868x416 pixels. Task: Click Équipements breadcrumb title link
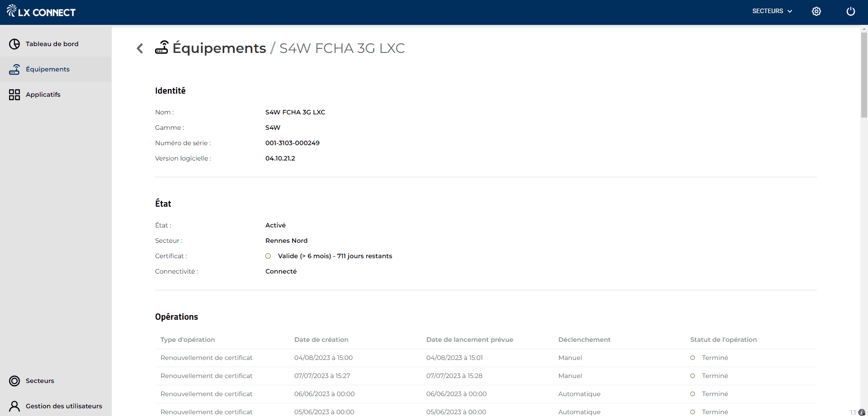(x=219, y=48)
